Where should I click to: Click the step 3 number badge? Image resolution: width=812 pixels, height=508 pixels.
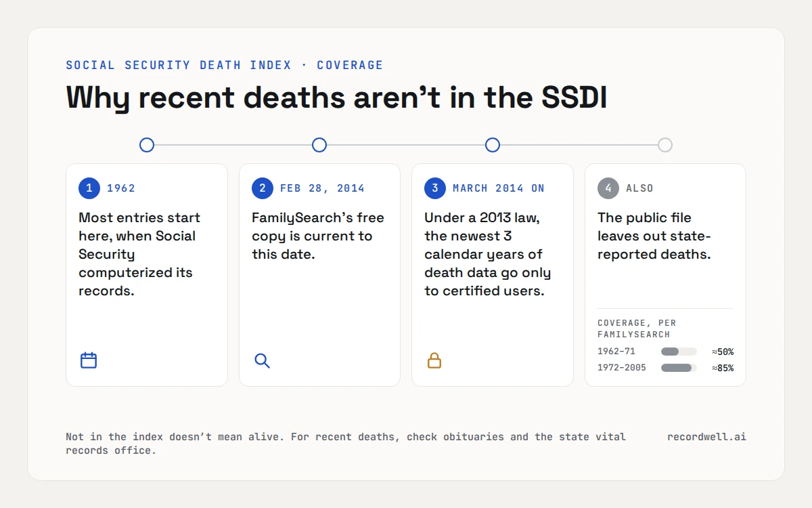pos(435,188)
